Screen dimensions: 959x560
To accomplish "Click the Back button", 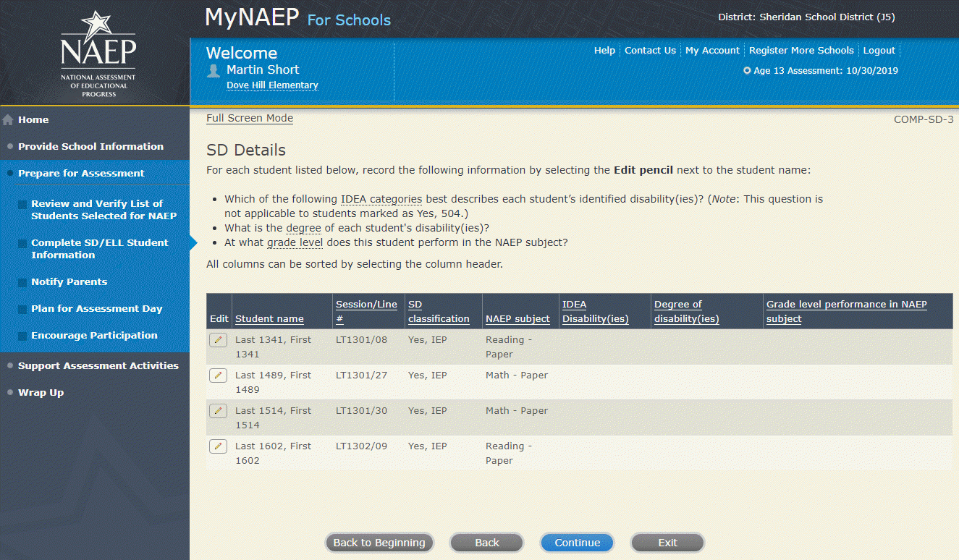I will coord(487,543).
